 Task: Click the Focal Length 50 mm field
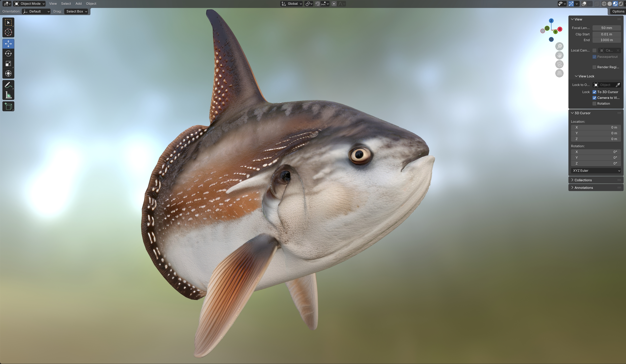pos(606,28)
